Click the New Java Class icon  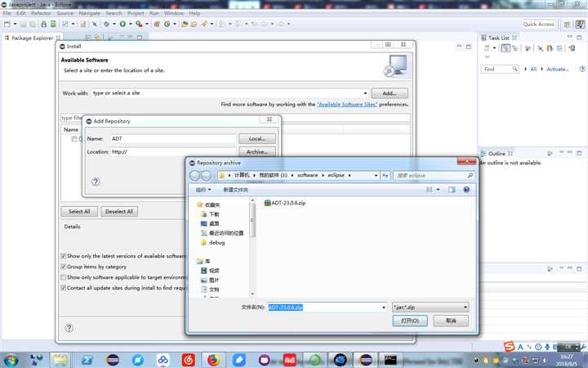point(167,24)
